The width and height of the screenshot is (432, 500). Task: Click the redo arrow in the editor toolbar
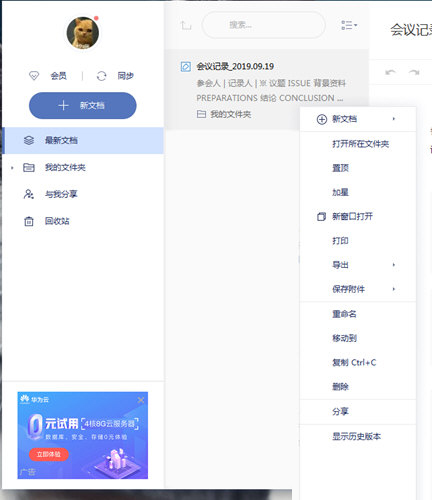(x=414, y=72)
